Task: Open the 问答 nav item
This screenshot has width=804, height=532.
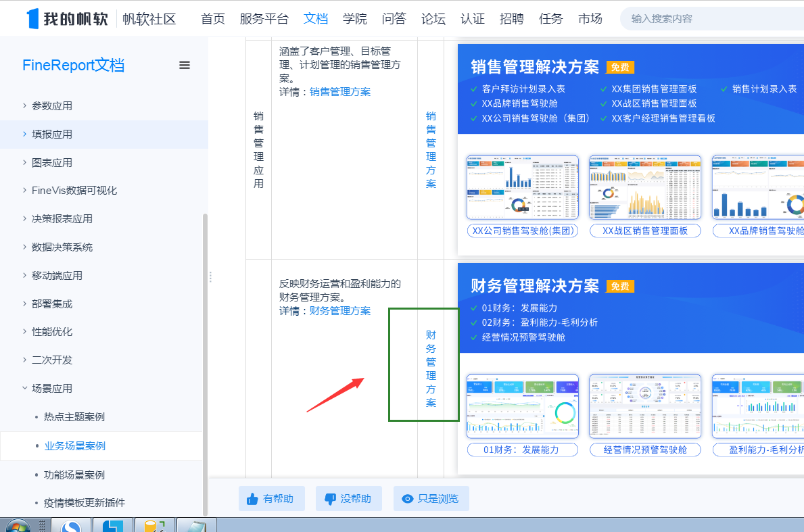Action: pyautogui.click(x=394, y=19)
